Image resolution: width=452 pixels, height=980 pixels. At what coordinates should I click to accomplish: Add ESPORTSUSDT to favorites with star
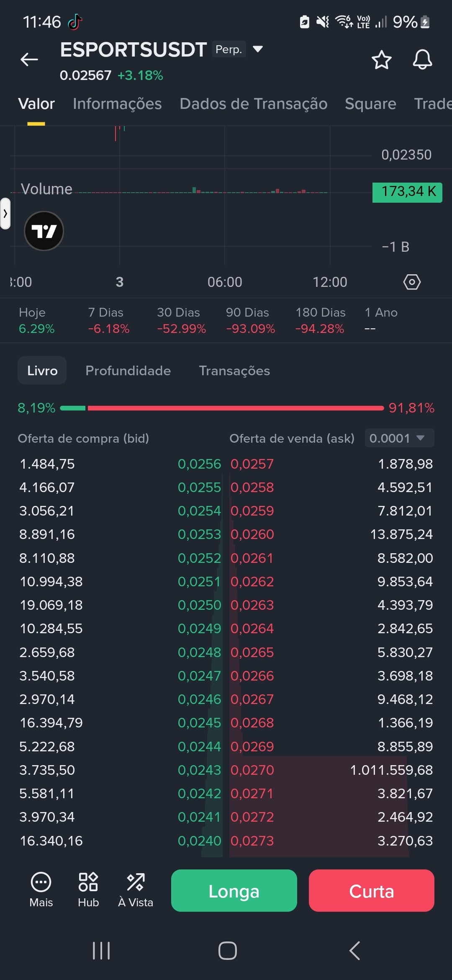(x=382, y=60)
